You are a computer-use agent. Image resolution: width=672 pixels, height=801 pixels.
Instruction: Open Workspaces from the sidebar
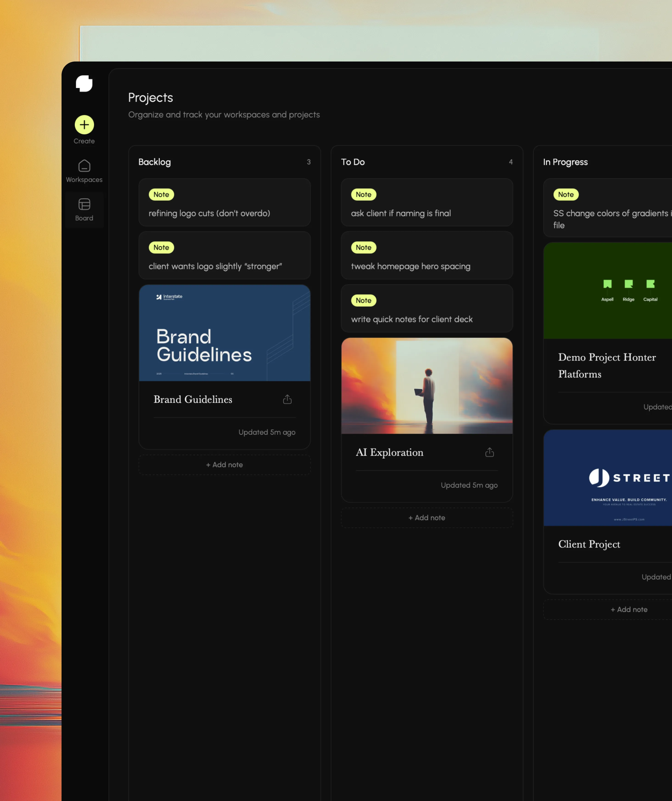coord(84,171)
